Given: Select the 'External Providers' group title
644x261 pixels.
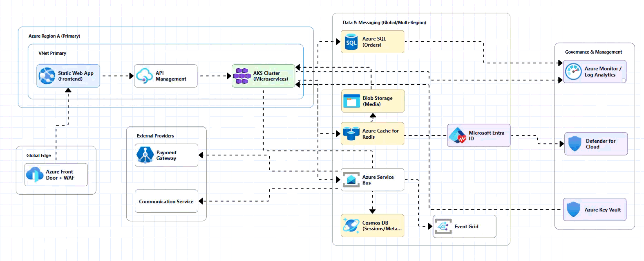Looking at the screenshot, I should [x=155, y=136].
